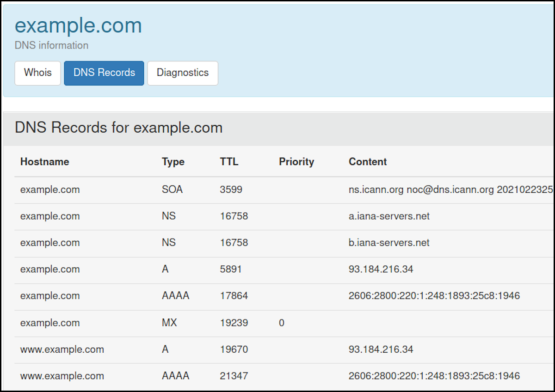Viewport: 555px width, 392px height.
Task: Click www.example.com in the TTL 21347 row
Action: click(62, 376)
